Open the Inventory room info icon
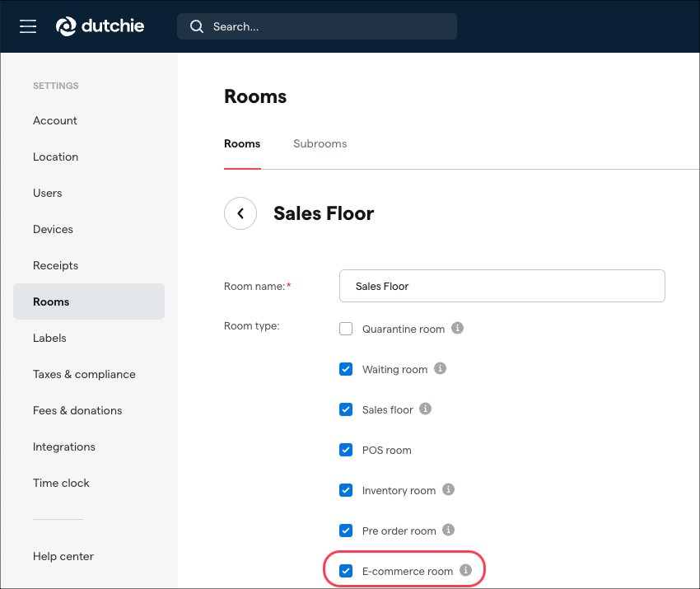The image size is (700, 589). click(x=448, y=489)
